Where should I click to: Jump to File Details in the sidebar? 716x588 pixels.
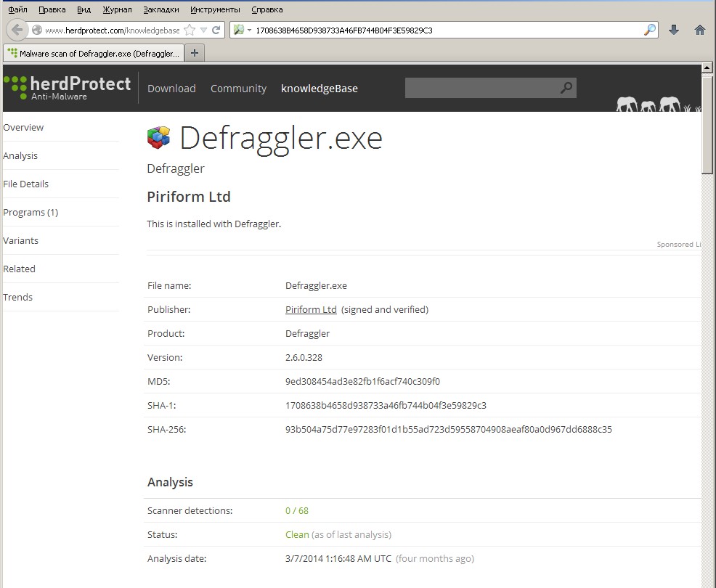coord(25,184)
